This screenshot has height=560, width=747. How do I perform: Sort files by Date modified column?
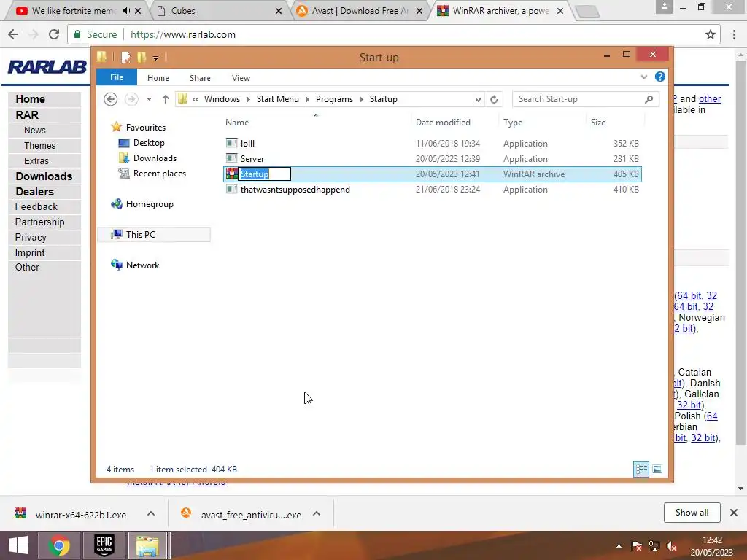pyautogui.click(x=443, y=122)
